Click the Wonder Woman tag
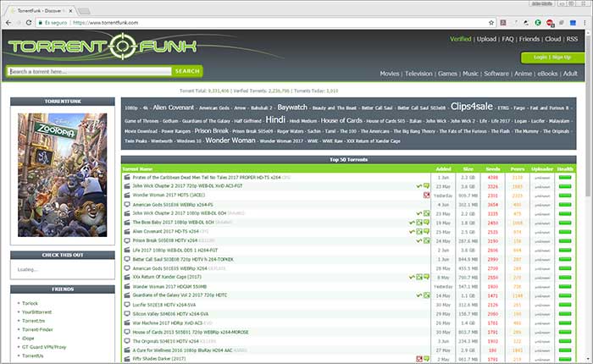This screenshot has height=364, width=593. (x=230, y=141)
